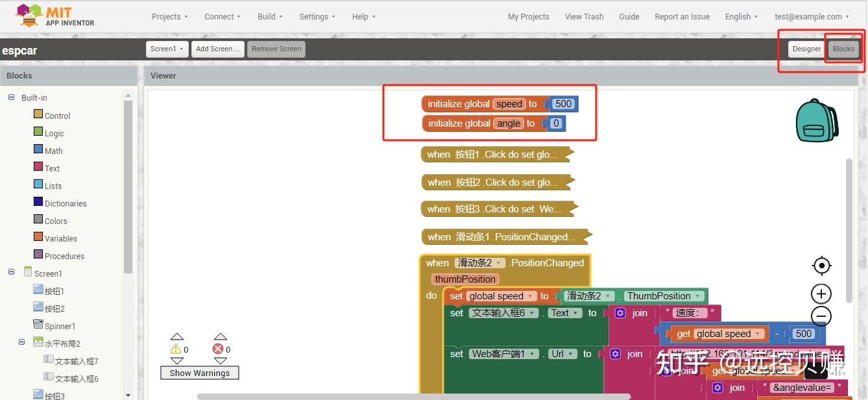
Task: Collapse the Built-in blocks tree
Action: click(10, 97)
